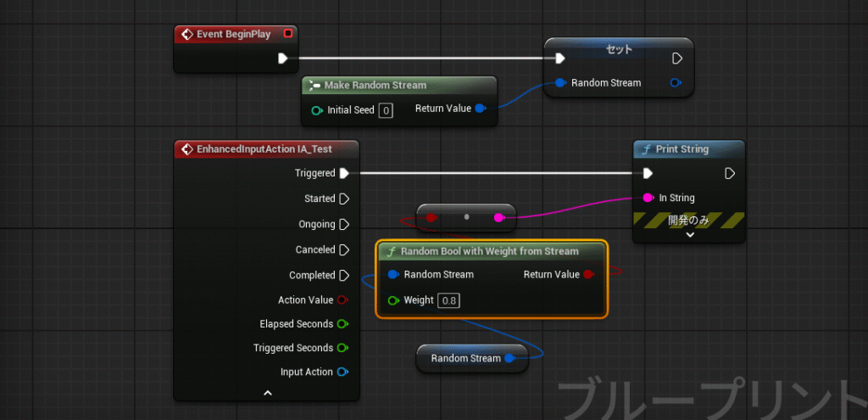The image size is (868, 420).
Task: Click Random Stream input pin on セット node
Action: pos(560,82)
